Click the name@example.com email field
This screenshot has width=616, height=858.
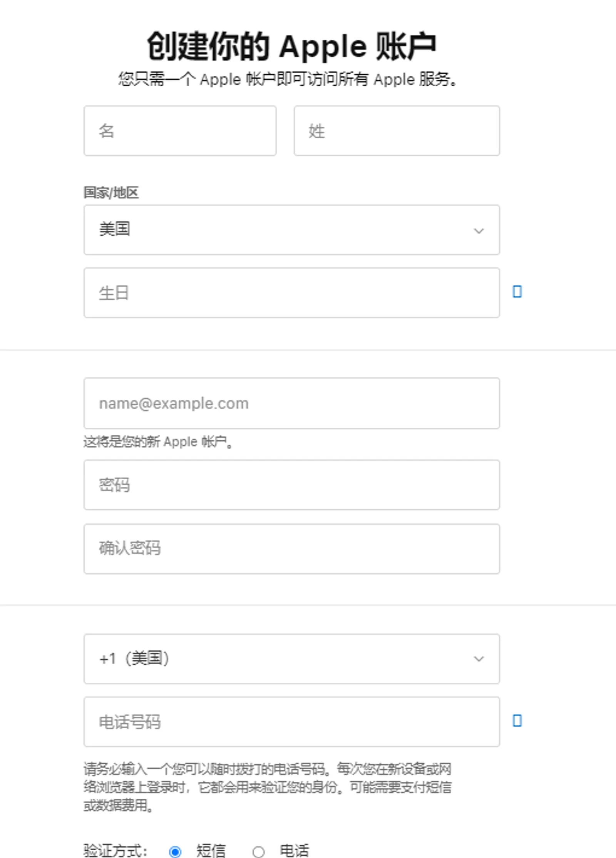292,403
